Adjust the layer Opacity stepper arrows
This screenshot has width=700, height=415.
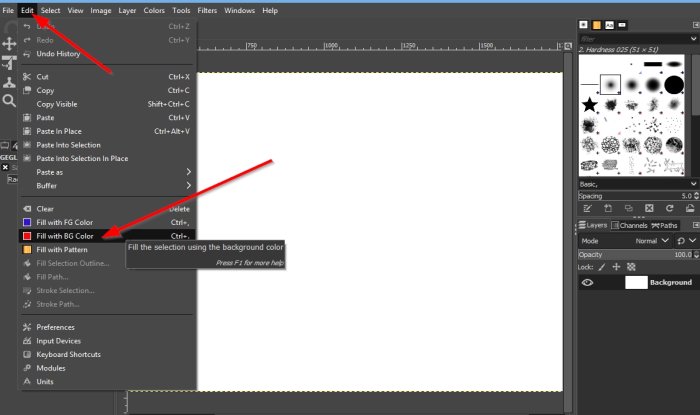click(x=696, y=255)
